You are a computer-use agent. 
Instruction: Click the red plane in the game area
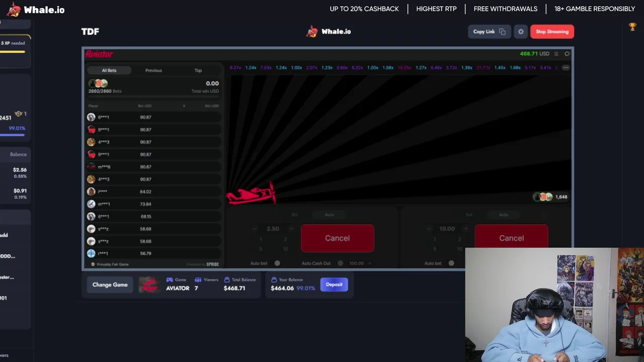(251, 194)
